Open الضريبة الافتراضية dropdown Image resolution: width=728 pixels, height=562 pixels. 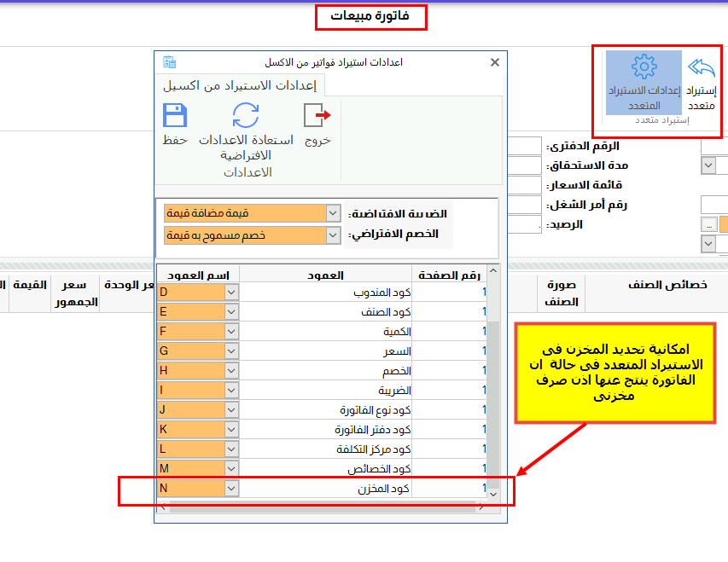pyautogui.click(x=333, y=213)
